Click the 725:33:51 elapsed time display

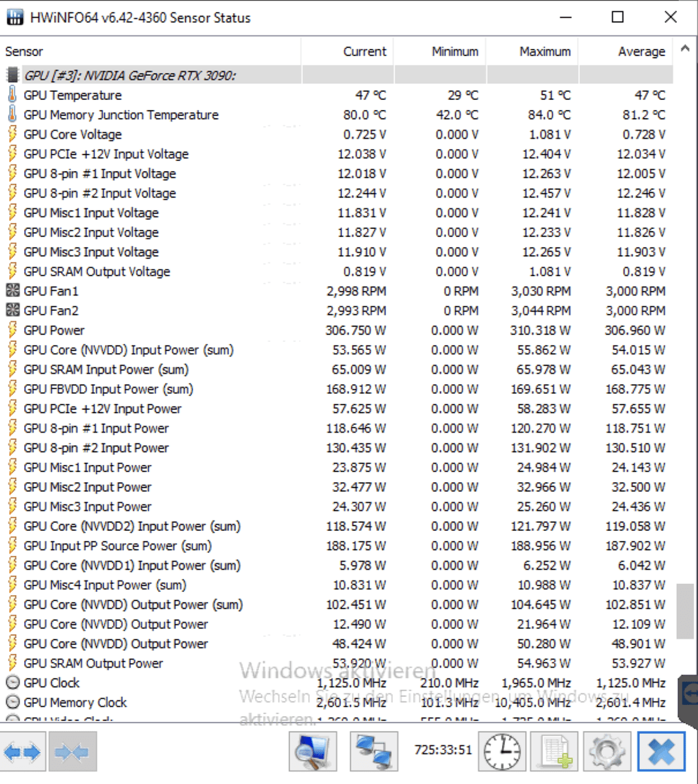(444, 750)
